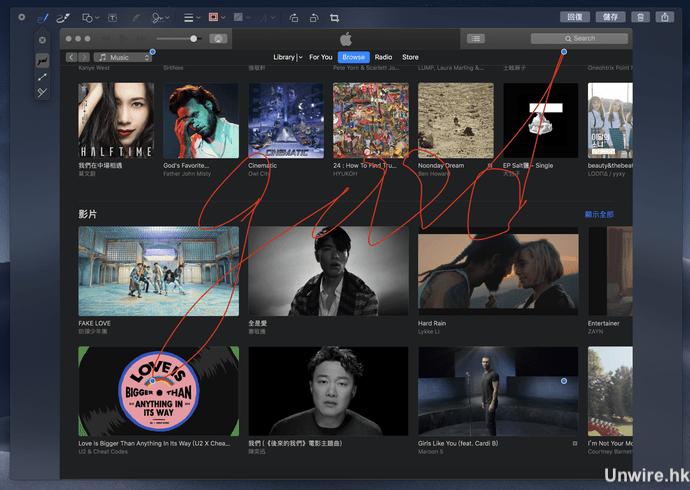Screen dimensions: 690x490
Task: Open the Girls Like You video thumbnail
Action: click(498, 391)
